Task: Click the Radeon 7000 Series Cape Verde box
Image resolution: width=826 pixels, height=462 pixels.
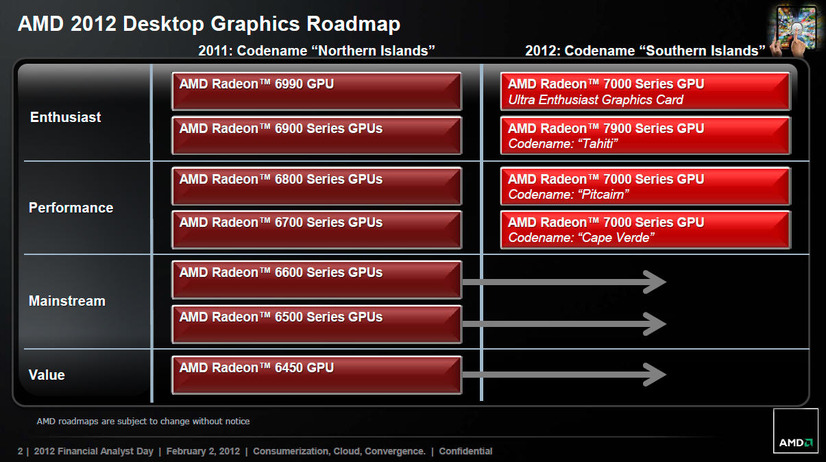Action: coord(645,230)
